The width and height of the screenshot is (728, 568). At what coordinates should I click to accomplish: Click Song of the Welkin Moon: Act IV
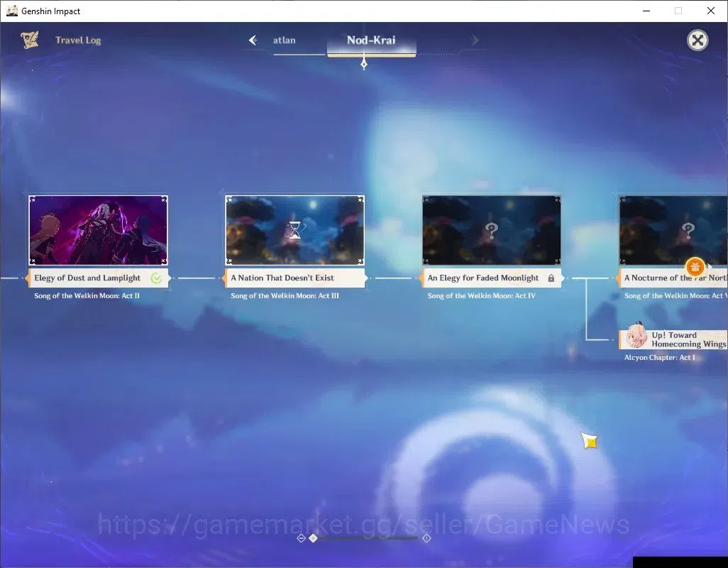(482, 296)
